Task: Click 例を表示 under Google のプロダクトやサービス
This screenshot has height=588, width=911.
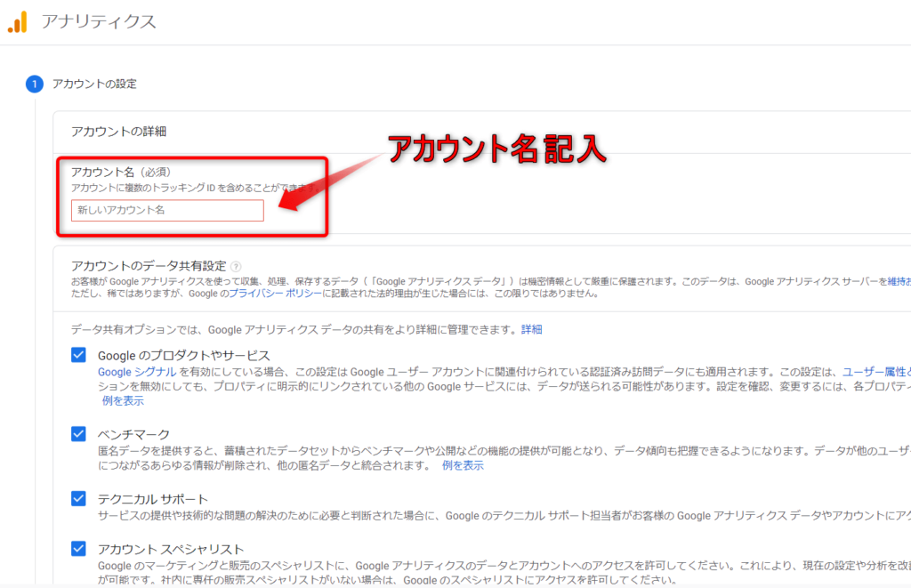Action: (123, 400)
